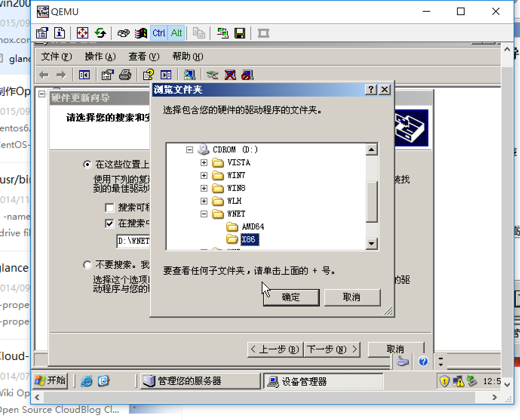Send Ctrl+Alt+Del via VNC toolbar
The height and width of the screenshot is (420, 520).
(123, 33)
